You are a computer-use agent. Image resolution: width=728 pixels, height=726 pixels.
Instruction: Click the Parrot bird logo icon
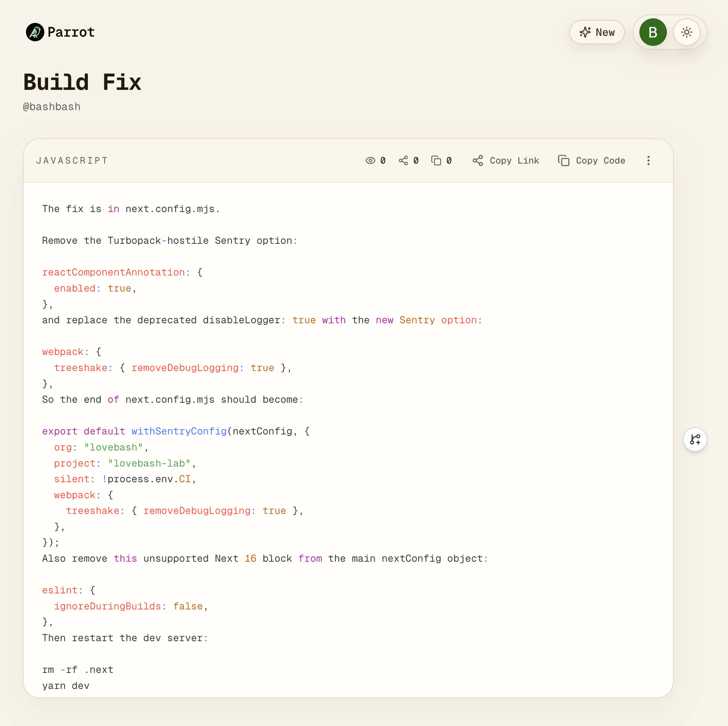pyautogui.click(x=35, y=32)
